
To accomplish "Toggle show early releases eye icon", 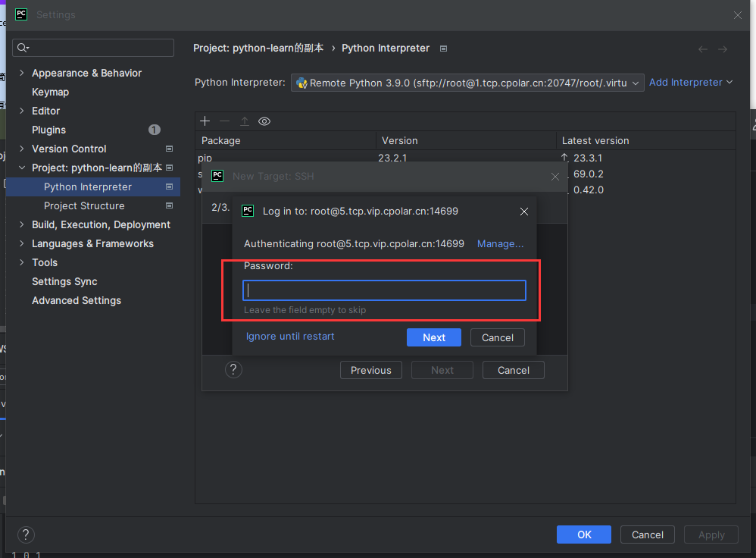I will coord(264,121).
